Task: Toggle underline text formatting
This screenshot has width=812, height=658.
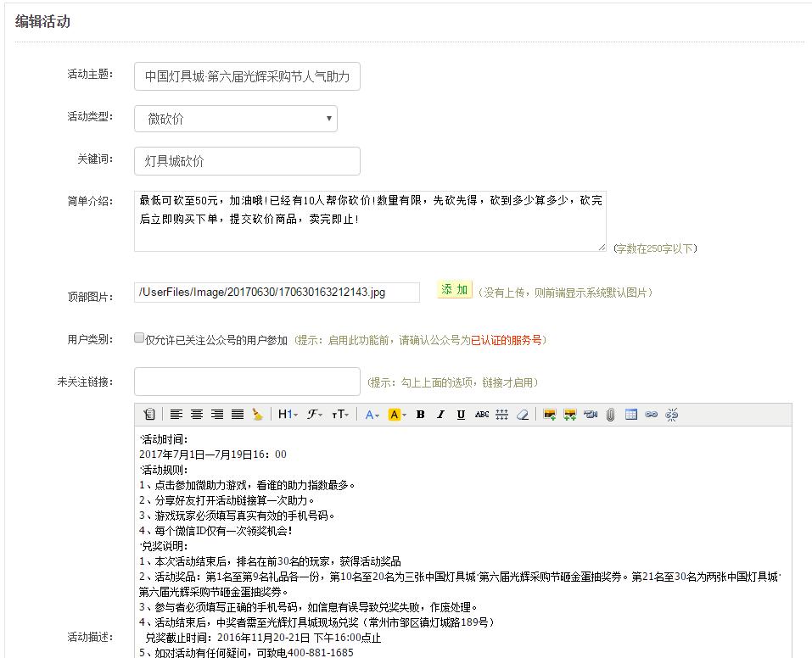Action: [x=461, y=415]
